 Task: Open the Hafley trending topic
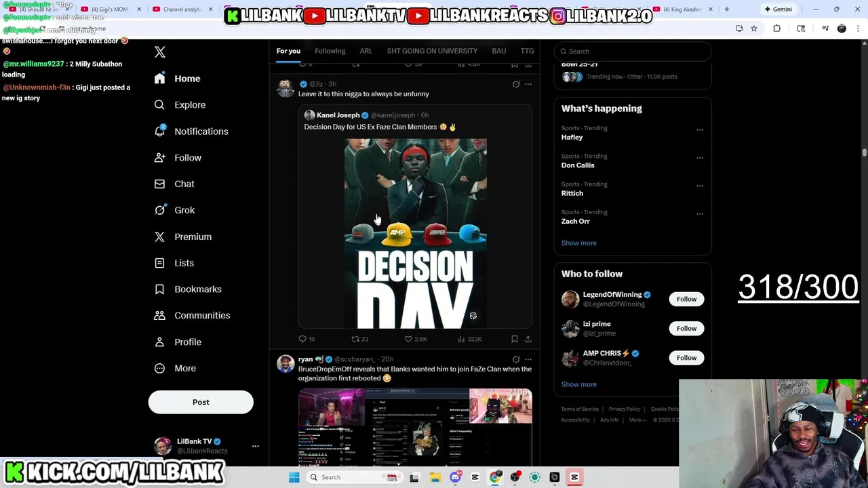(572, 137)
